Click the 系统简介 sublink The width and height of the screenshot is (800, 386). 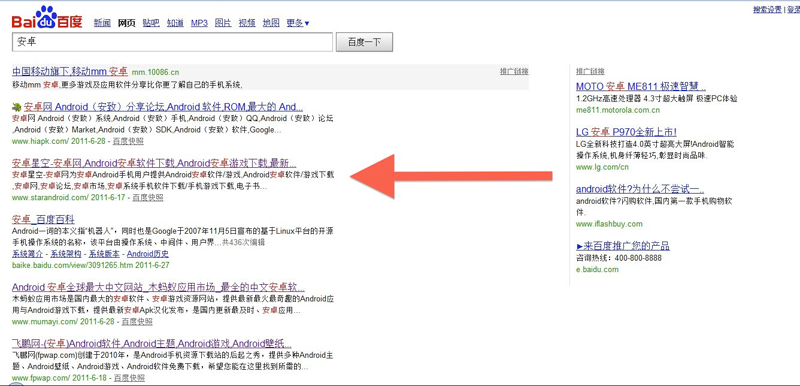pyautogui.click(x=27, y=254)
